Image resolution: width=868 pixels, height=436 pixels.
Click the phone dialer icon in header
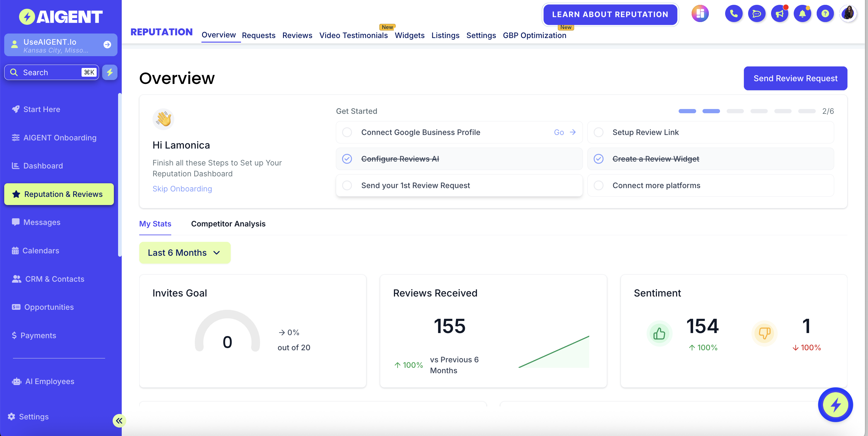[734, 14]
